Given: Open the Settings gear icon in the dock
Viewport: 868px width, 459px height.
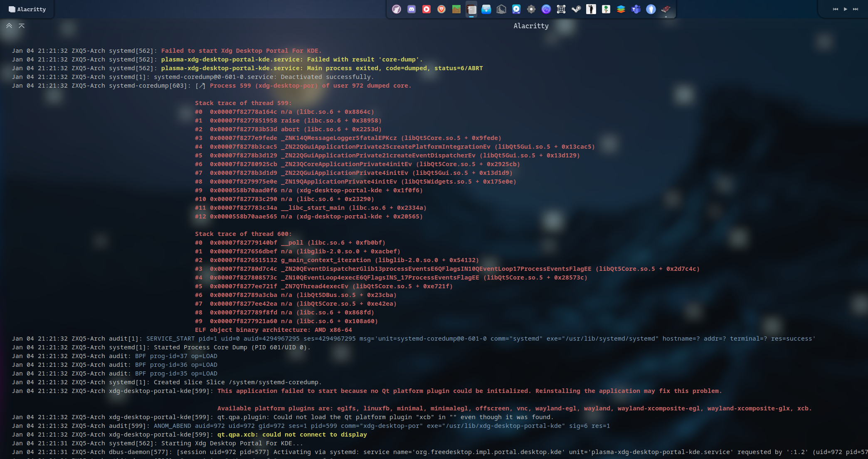Looking at the screenshot, I should point(532,9).
